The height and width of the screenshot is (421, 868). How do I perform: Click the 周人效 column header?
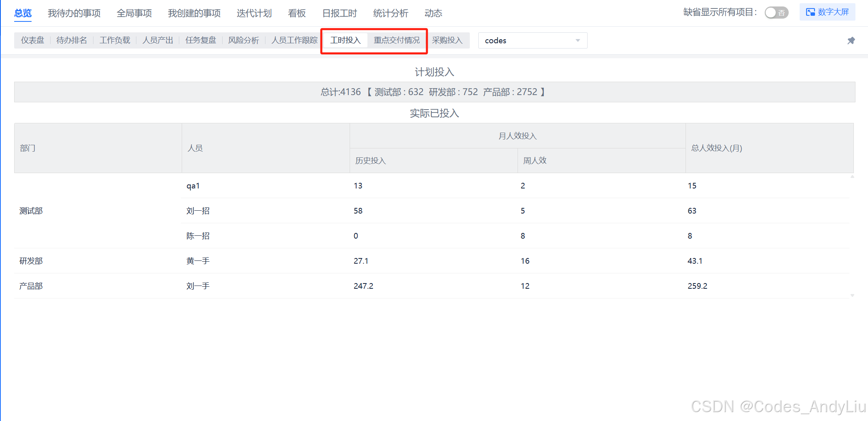pos(602,161)
